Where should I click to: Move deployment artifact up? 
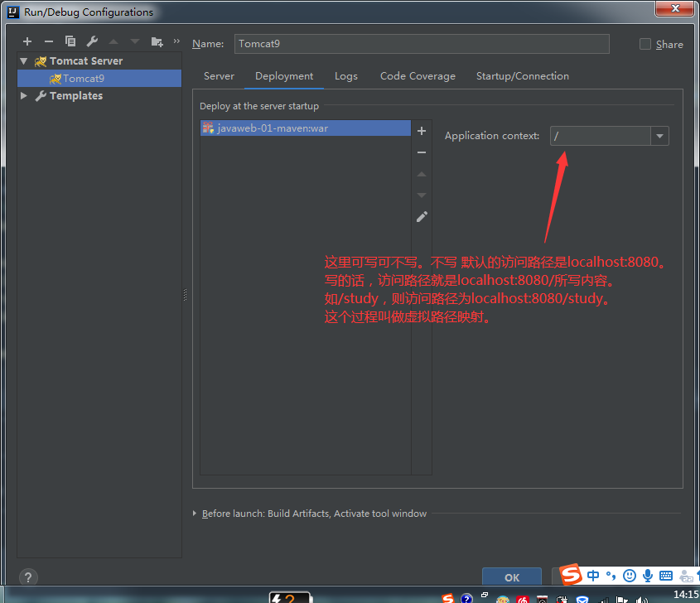[x=422, y=174]
